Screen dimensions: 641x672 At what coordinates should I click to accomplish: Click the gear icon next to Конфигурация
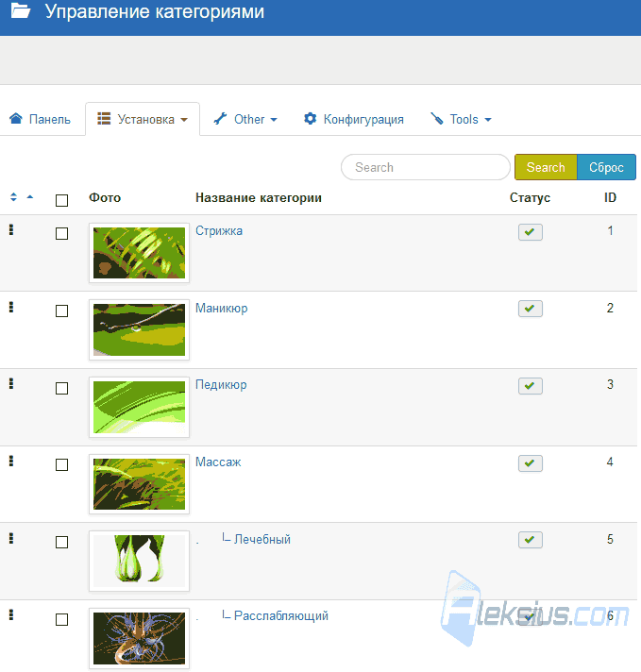click(x=310, y=118)
